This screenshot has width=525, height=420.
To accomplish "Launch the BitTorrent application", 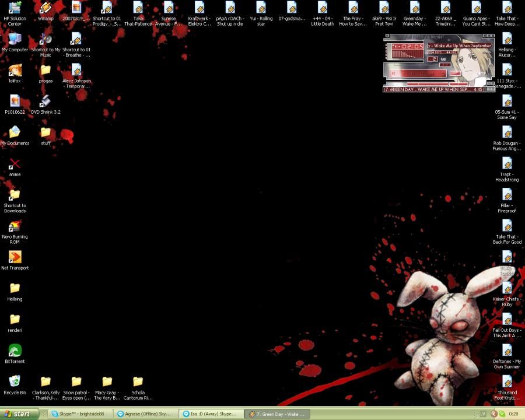I will click(15, 354).
